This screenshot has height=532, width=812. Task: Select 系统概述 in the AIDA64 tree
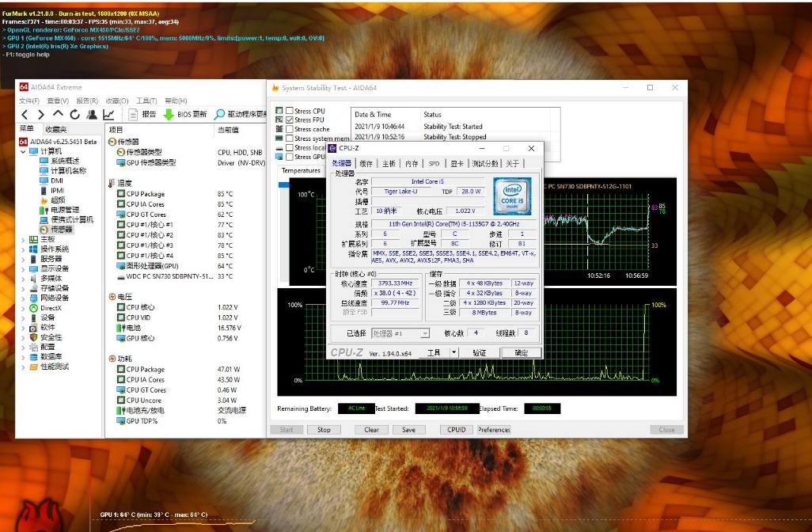[x=59, y=161]
